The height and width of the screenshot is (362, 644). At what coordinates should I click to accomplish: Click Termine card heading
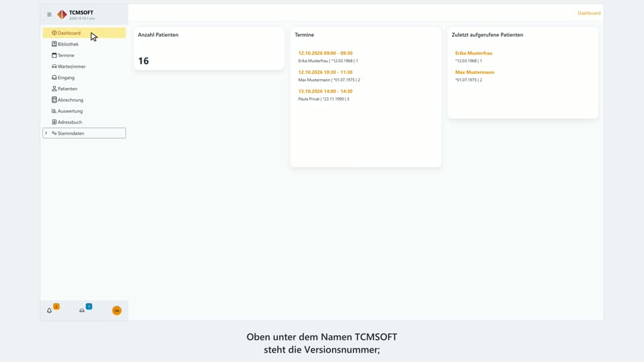(305, 35)
